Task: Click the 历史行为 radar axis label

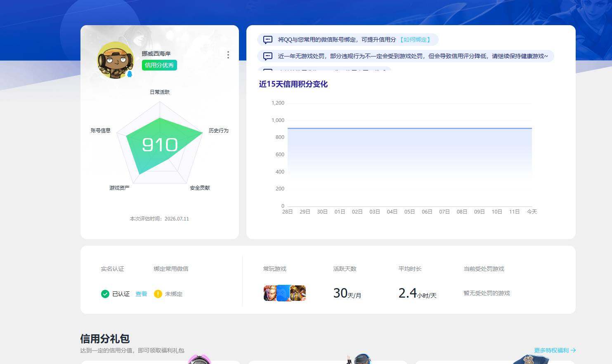Action: pos(218,130)
